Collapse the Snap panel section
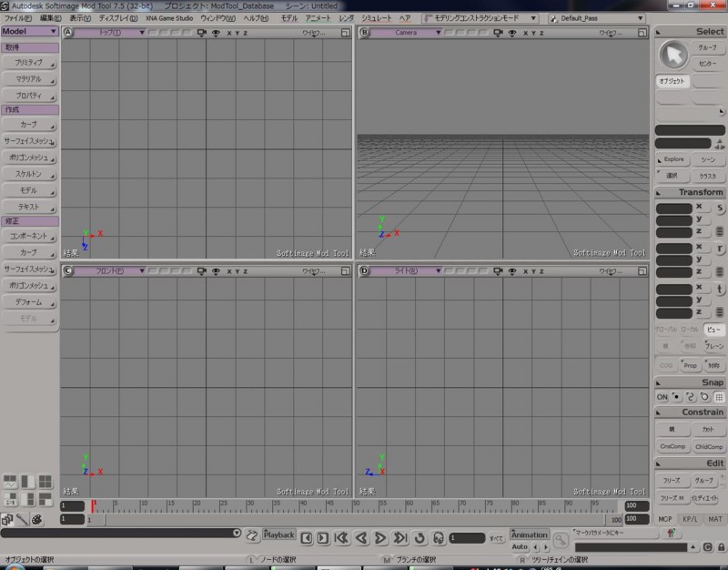 pos(659,382)
